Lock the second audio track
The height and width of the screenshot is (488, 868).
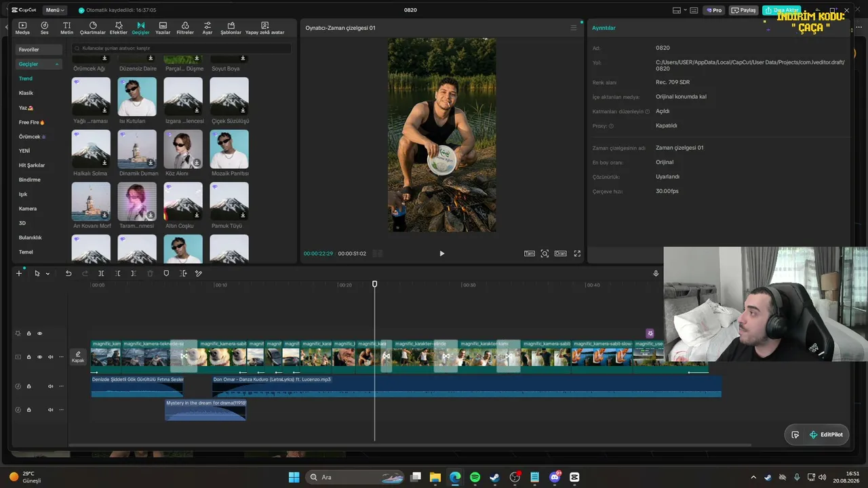click(x=28, y=410)
